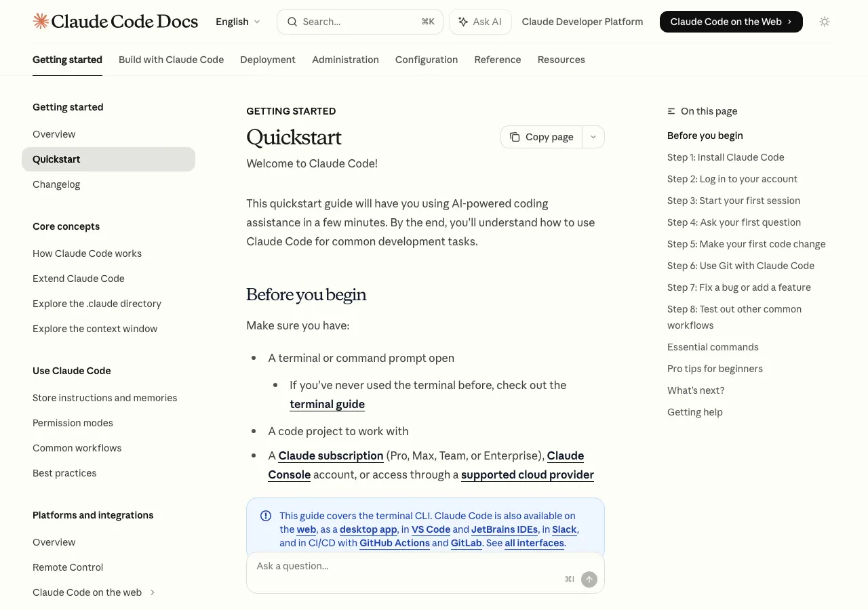
Task: Open the Claude subscription link
Action: (331, 455)
